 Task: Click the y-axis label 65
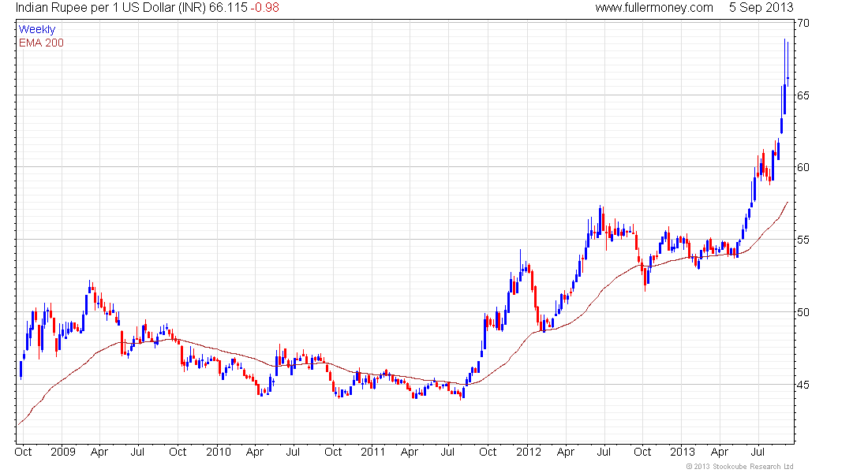[x=803, y=95]
